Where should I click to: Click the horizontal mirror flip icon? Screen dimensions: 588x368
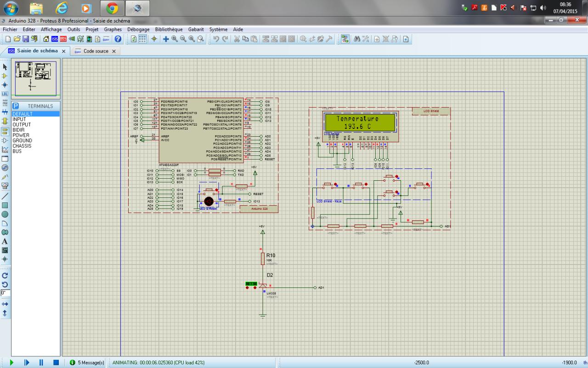coord(5,304)
